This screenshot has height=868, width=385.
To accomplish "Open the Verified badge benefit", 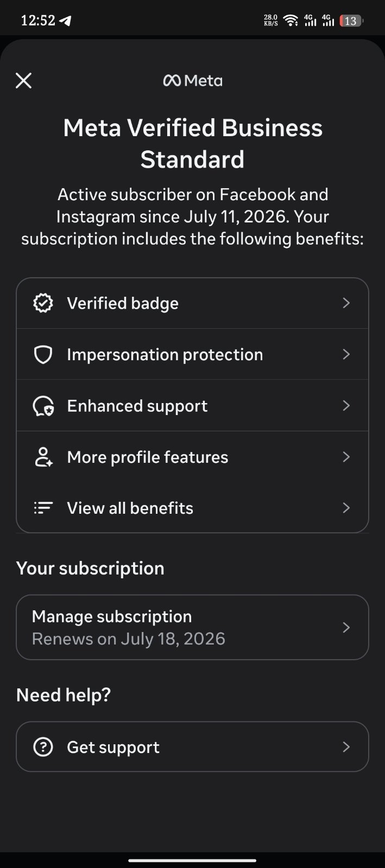I will click(x=192, y=303).
